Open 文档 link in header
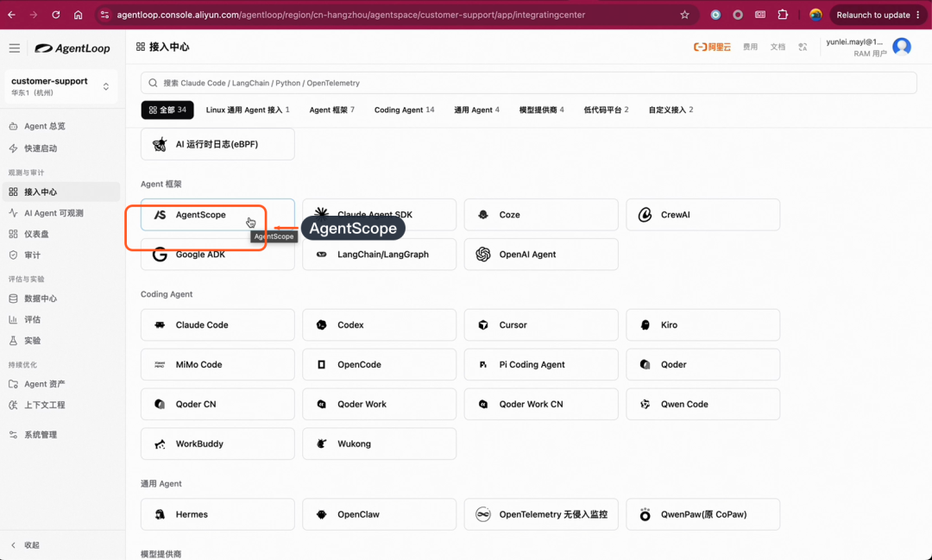Screen dimensions: 932x560 pyautogui.click(x=778, y=47)
